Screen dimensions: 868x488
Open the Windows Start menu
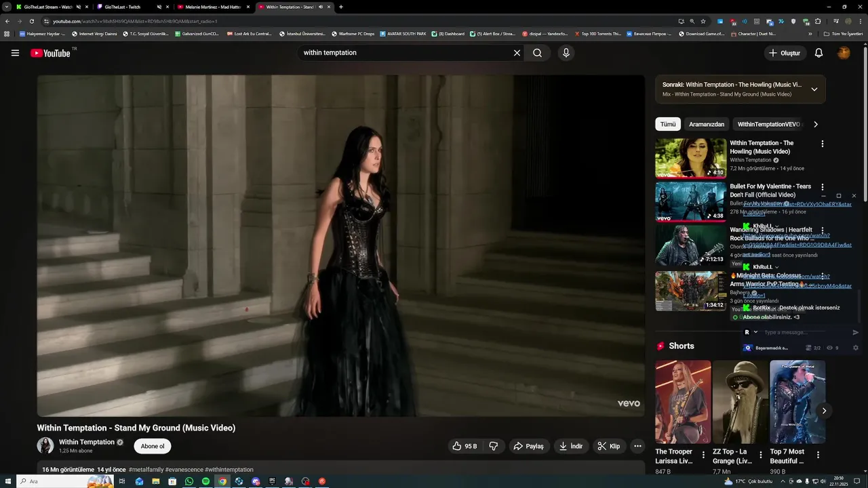click(x=7, y=481)
